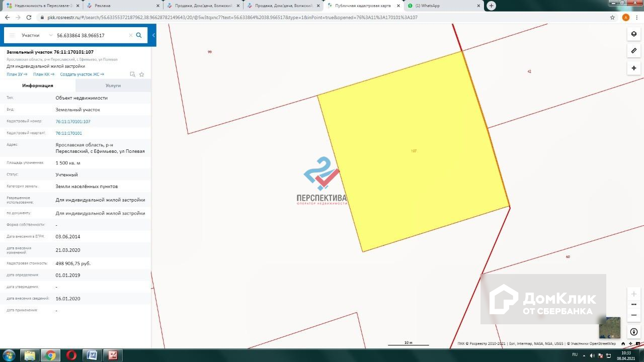Open Word from the Windows taskbar
The width and height of the screenshot is (644, 362).
point(92,355)
